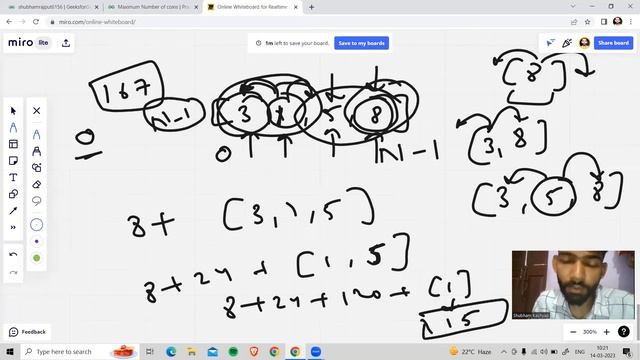Share this page icon in address bar

click(574, 22)
